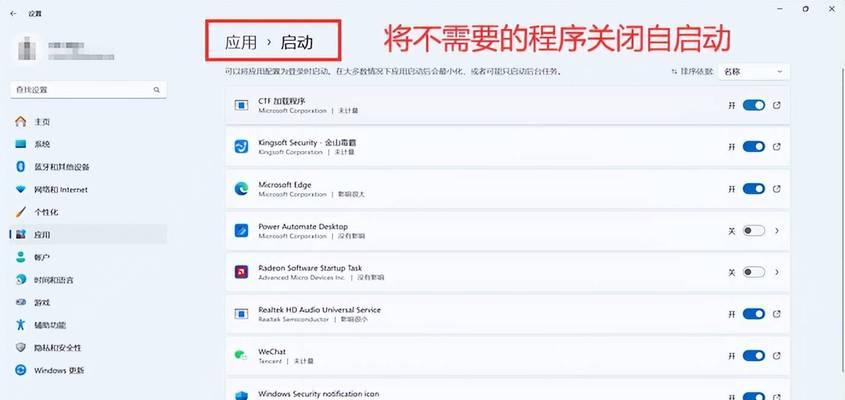The image size is (845, 400).
Task: Open 主页 in the sidebar
Action: click(42, 122)
